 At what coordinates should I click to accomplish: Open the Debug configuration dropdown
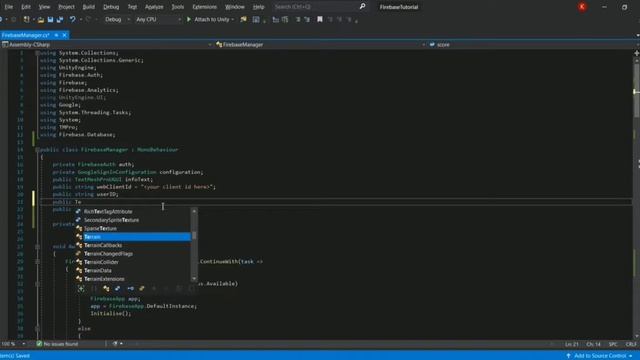(117, 19)
